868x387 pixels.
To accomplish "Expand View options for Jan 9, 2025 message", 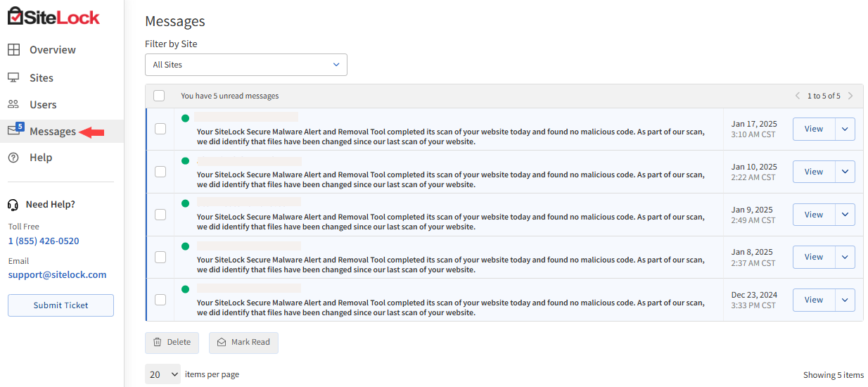I will [845, 215].
